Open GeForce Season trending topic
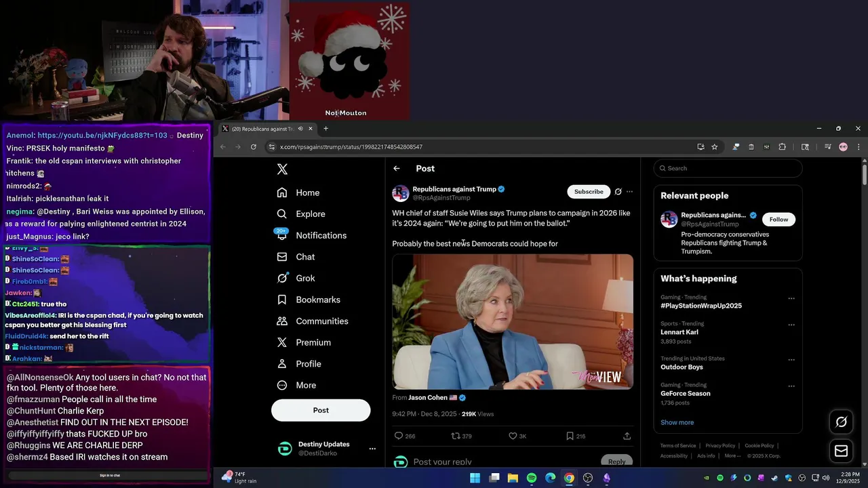Viewport: 868px width, 488px height. point(686,394)
